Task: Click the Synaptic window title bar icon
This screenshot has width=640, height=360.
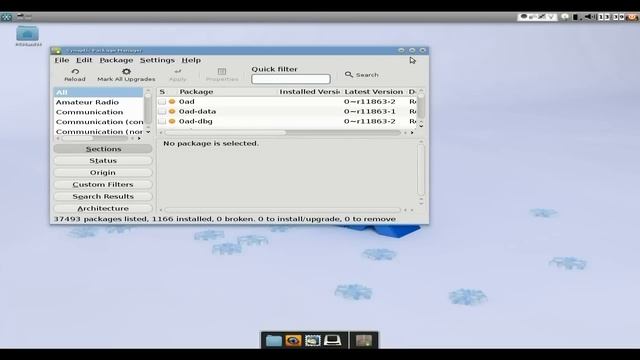Action: (x=56, y=51)
